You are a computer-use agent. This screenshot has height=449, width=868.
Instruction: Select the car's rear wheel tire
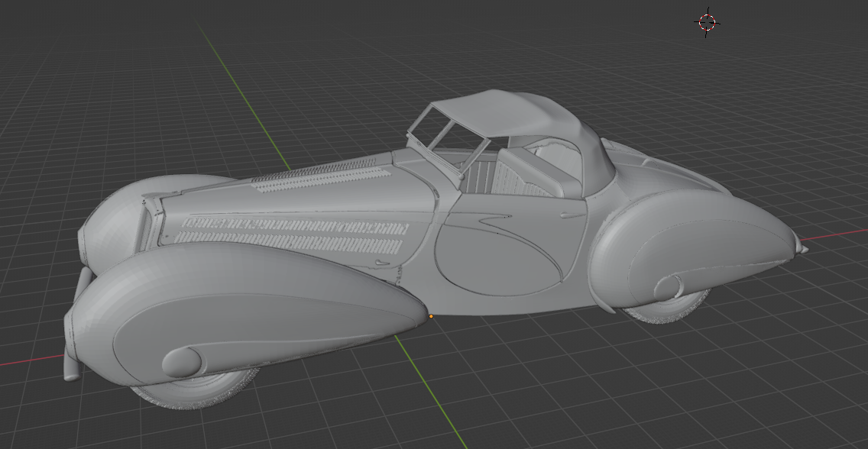tap(667, 307)
